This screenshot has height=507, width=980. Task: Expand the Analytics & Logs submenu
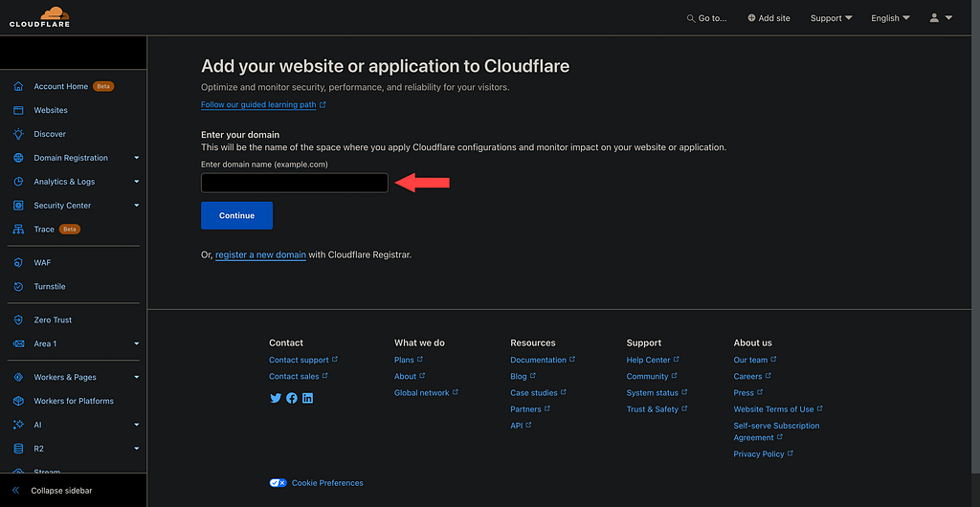[x=136, y=182]
